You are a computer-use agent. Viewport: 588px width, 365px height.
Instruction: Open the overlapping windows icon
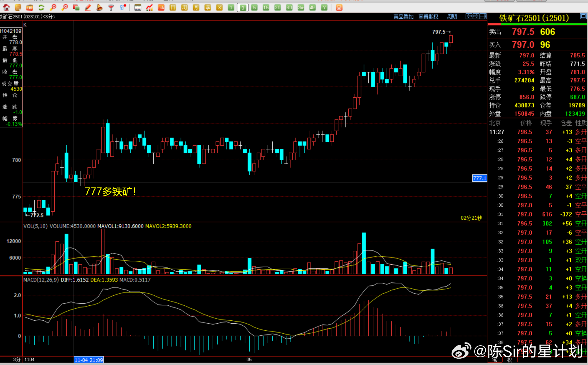(76, 7)
